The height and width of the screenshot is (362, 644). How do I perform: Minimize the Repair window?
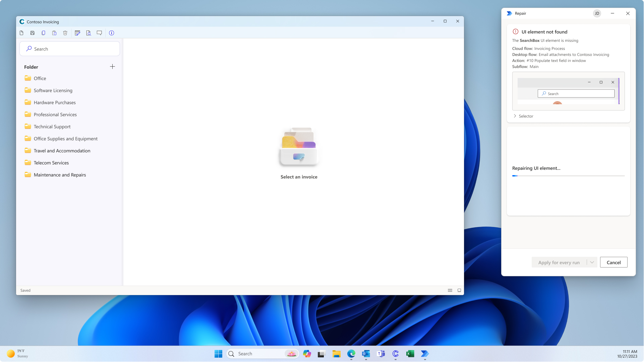(x=612, y=13)
